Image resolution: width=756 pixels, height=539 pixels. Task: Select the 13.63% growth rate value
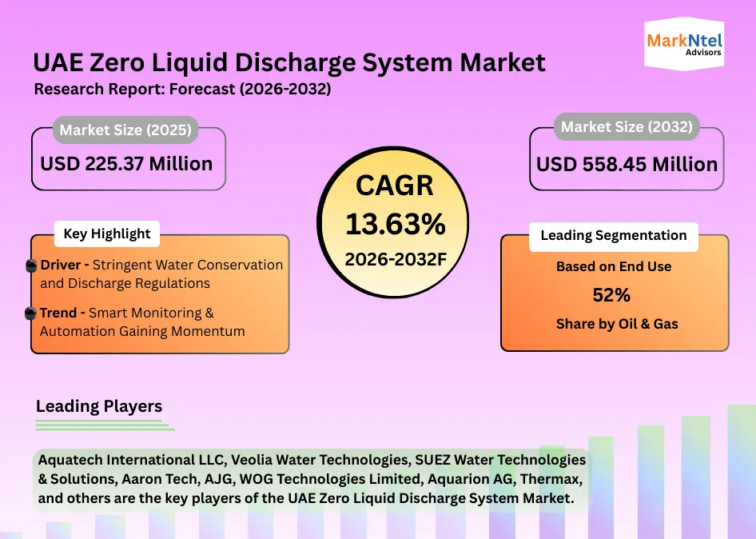pos(395,225)
